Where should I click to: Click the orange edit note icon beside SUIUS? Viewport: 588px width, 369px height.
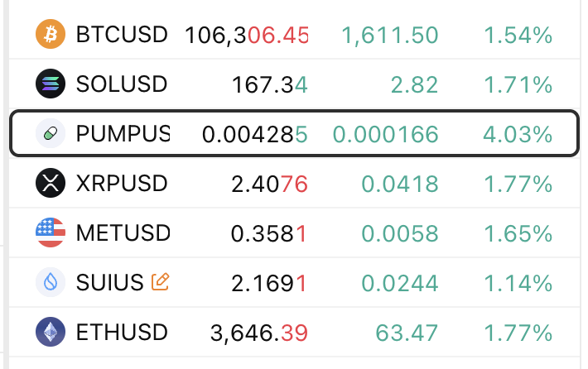(x=160, y=283)
